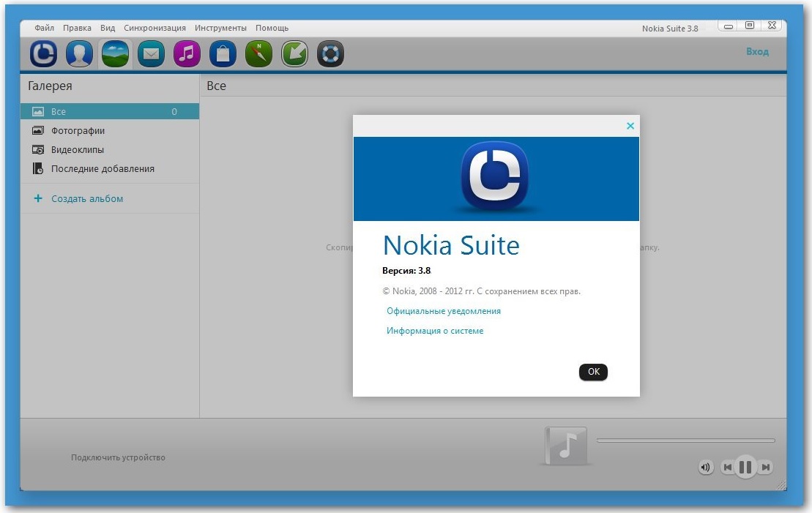Open the Помощь menu
812x513 pixels.
[272, 28]
